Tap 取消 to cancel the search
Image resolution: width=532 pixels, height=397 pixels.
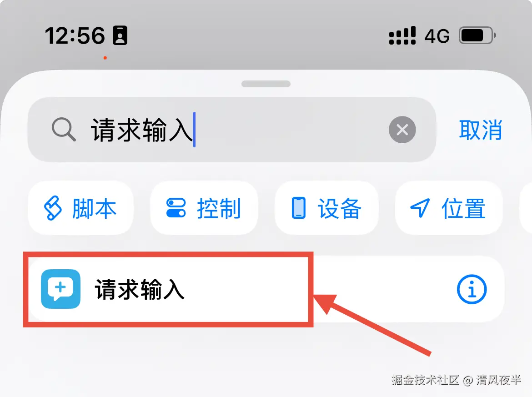click(481, 130)
